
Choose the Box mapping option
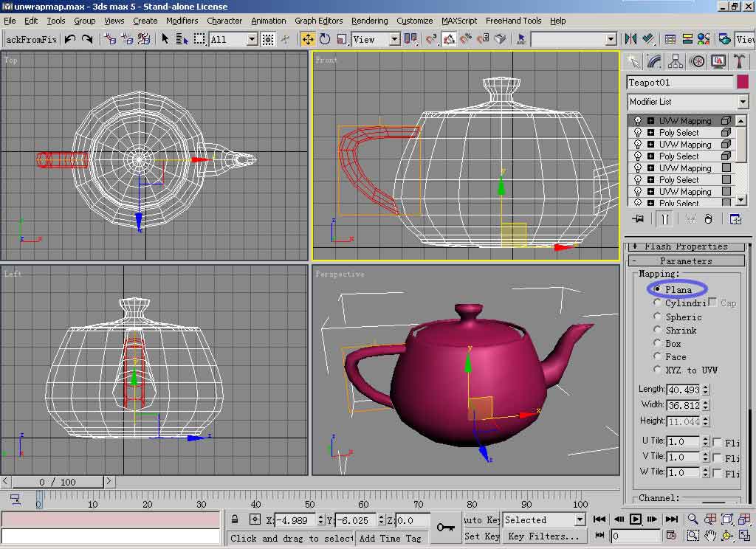pyautogui.click(x=657, y=343)
